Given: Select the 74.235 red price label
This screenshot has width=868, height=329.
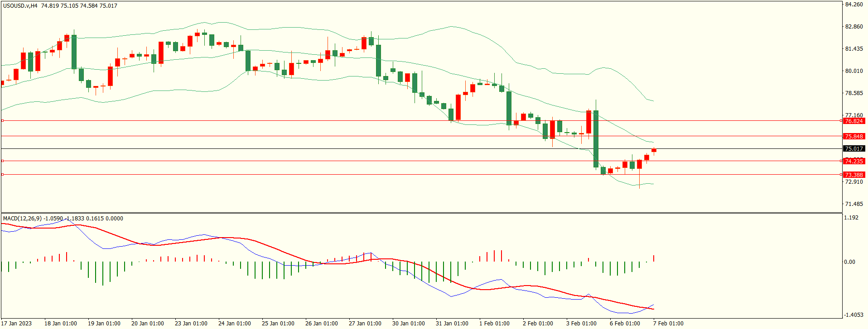Looking at the screenshot, I should [x=854, y=161].
